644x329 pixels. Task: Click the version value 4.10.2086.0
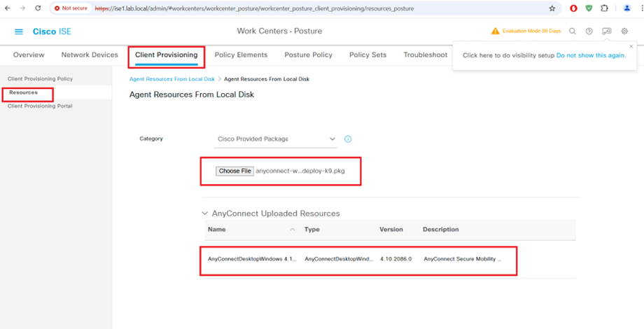click(396, 259)
